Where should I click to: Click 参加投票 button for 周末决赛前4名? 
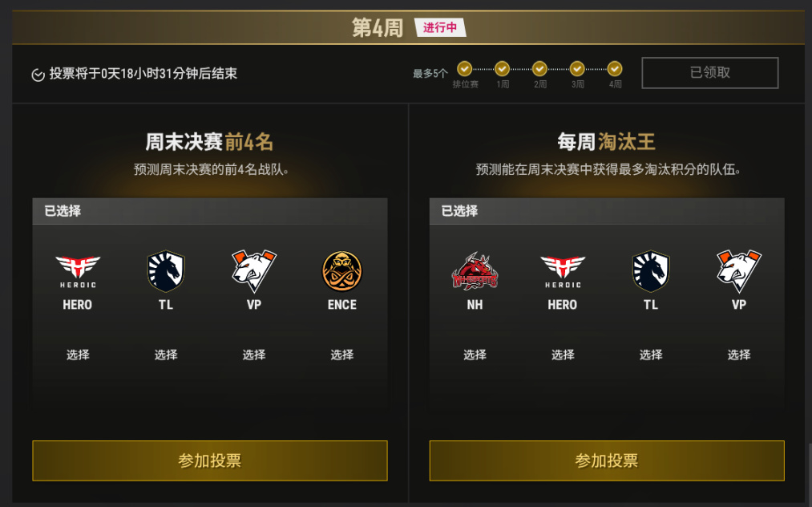pos(210,460)
